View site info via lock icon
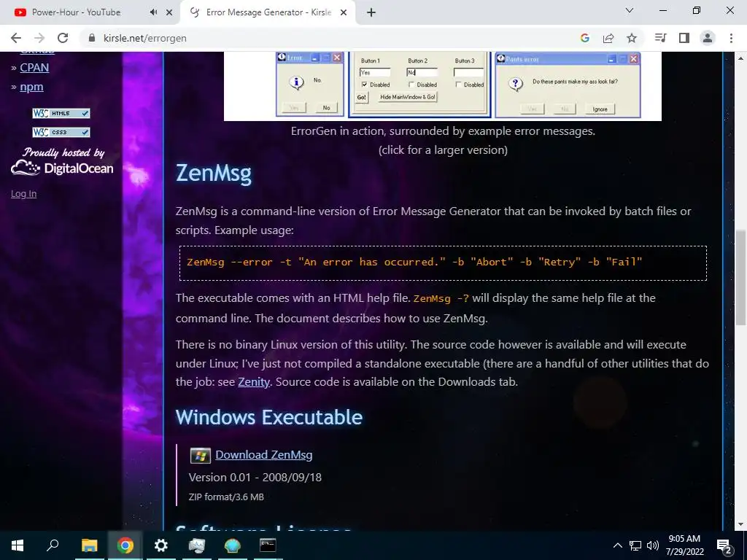 tap(93, 38)
